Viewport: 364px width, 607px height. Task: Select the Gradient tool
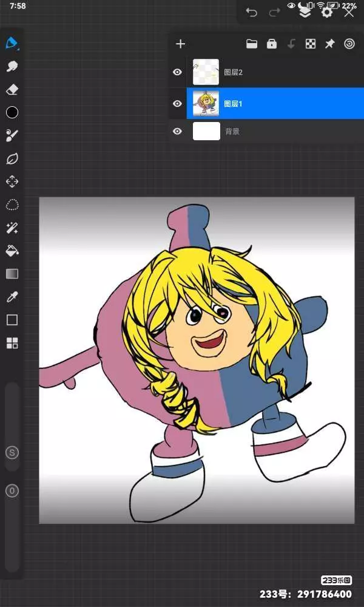tap(12, 274)
